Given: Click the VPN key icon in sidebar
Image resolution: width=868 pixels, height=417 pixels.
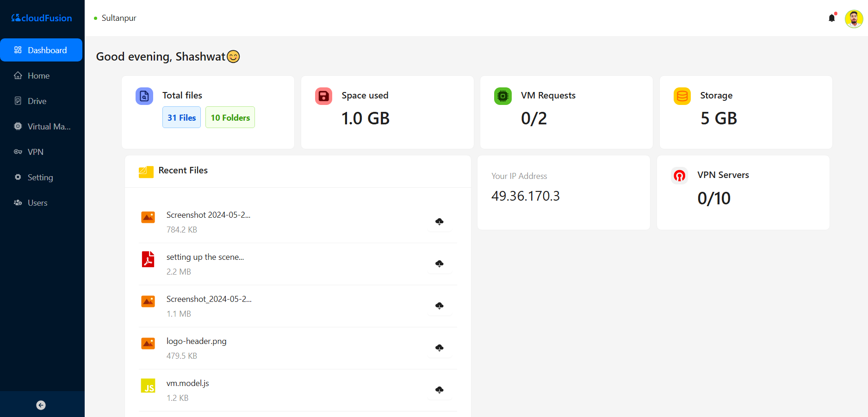Looking at the screenshot, I should 18,152.
